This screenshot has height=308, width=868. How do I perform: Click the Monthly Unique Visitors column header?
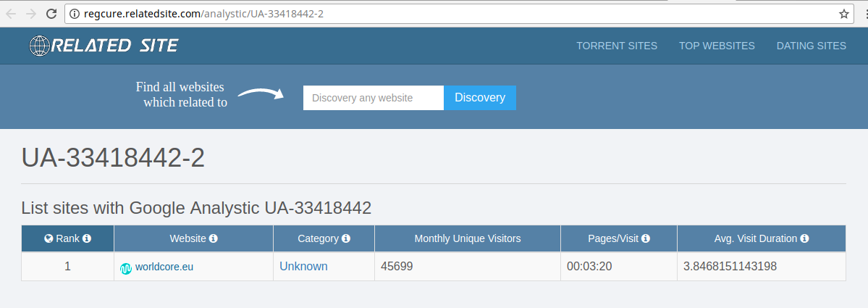pyautogui.click(x=468, y=238)
